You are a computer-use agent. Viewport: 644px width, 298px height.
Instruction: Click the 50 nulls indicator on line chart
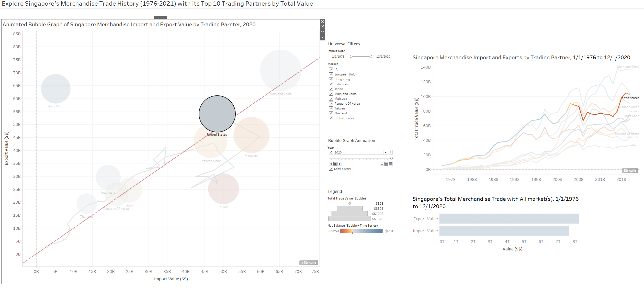point(630,171)
